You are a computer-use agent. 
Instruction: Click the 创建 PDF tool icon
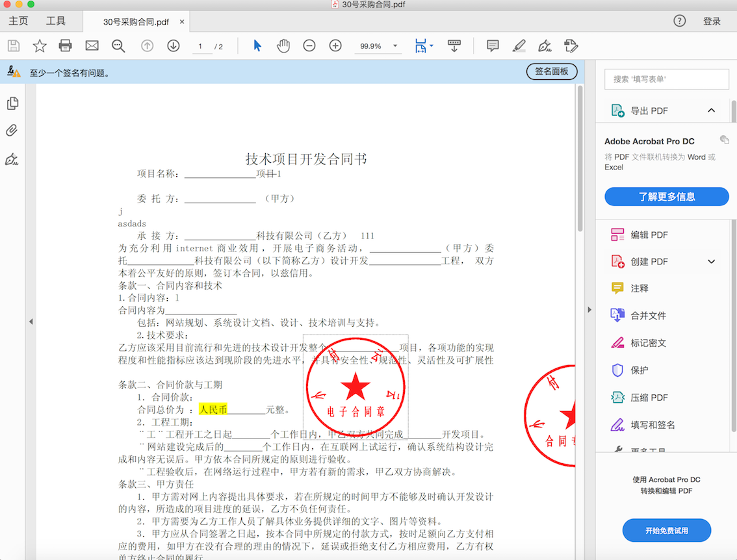pyautogui.click(x=617, y=261)
